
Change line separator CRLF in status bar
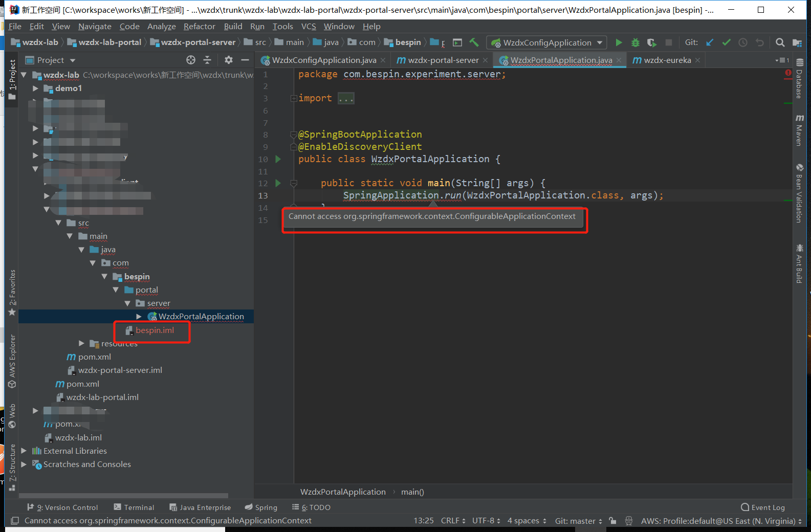point(453,521)
